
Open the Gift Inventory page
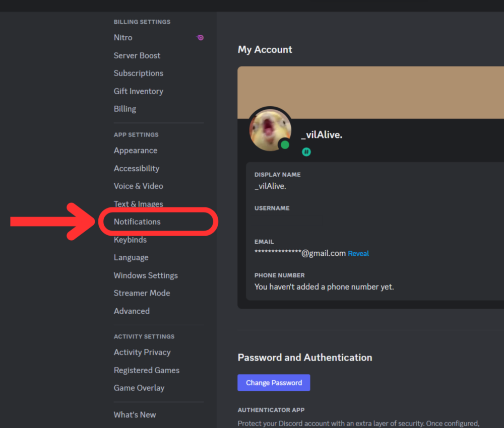tap(138, 91)
